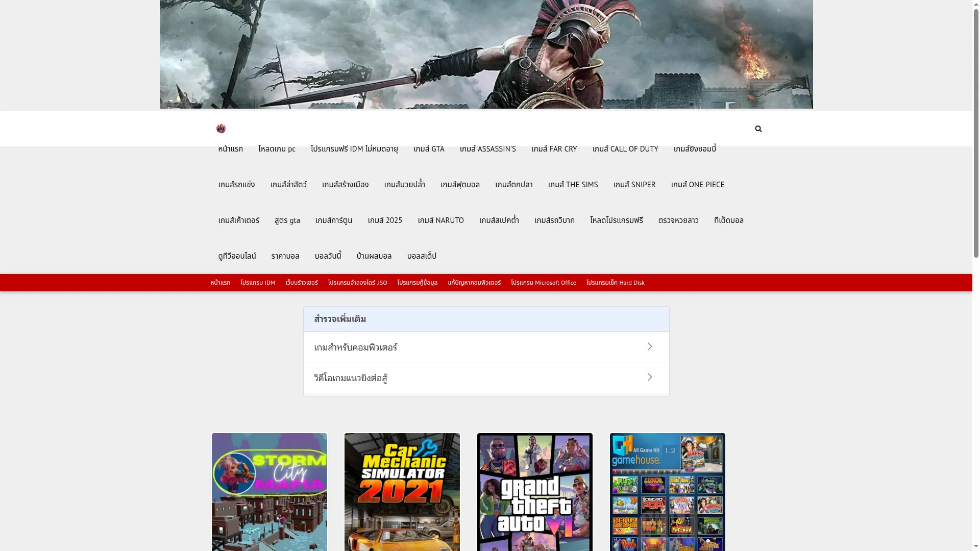980x551 pixels.
Task: Open ราคาบอล menu item
Action: click(285, 256)
